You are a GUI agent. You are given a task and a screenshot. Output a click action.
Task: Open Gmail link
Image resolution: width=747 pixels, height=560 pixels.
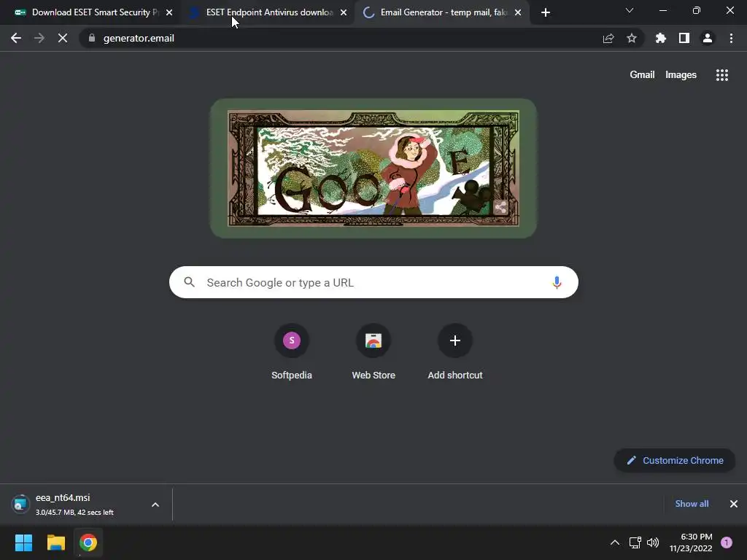642,75
